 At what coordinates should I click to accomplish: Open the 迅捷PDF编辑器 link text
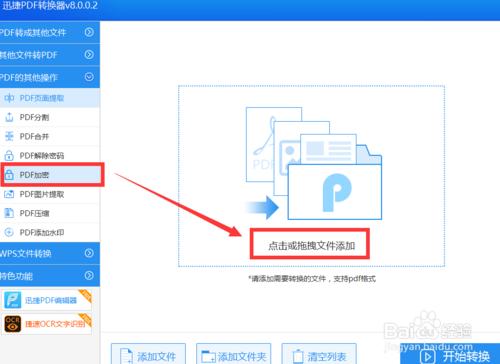[51, 300]
